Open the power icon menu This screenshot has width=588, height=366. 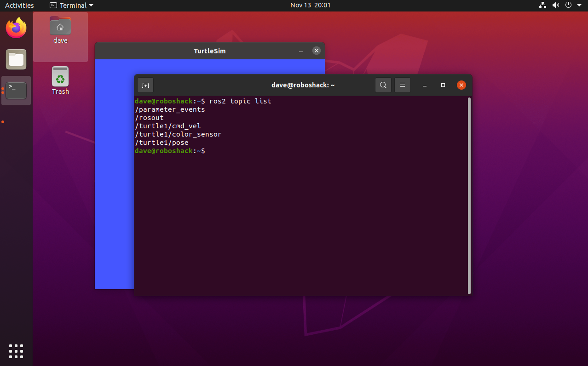(568, 6)
